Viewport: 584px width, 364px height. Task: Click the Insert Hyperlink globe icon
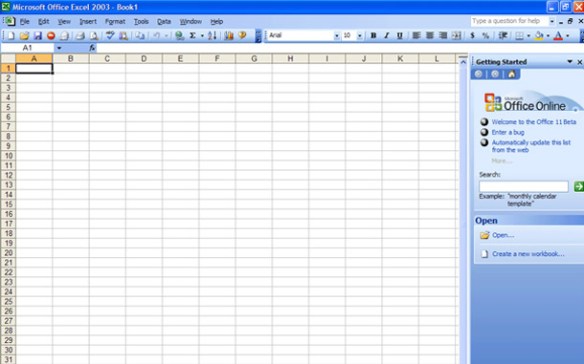click(x=180, y=36)
